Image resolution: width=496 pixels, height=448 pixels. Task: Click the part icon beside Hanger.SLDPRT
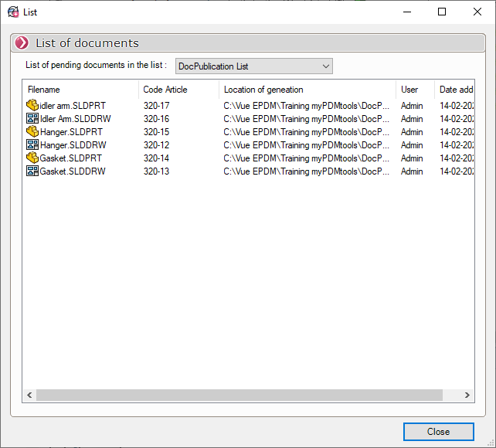[32, 132]
